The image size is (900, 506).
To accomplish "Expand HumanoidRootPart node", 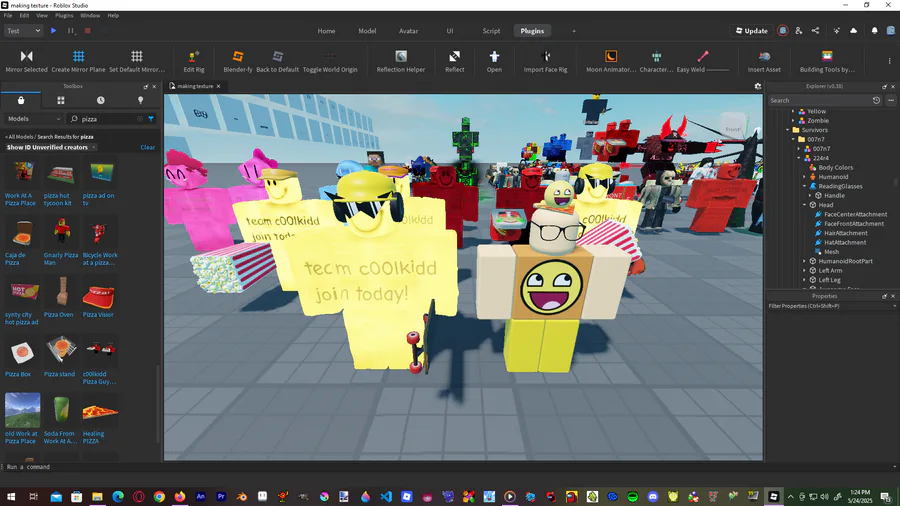I will 805,262.
